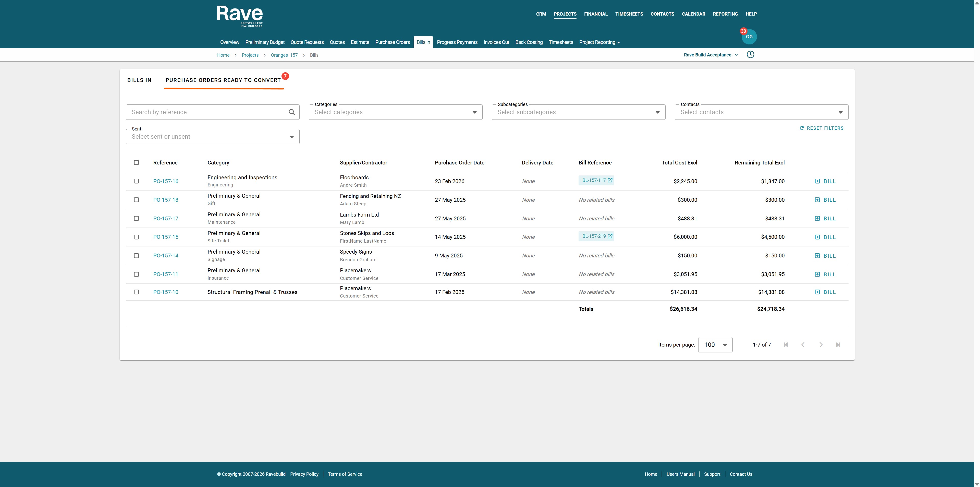This screenshot has width=980, height=487.
Task: Open the Sent filter dropdown
Action: [212, 137]
